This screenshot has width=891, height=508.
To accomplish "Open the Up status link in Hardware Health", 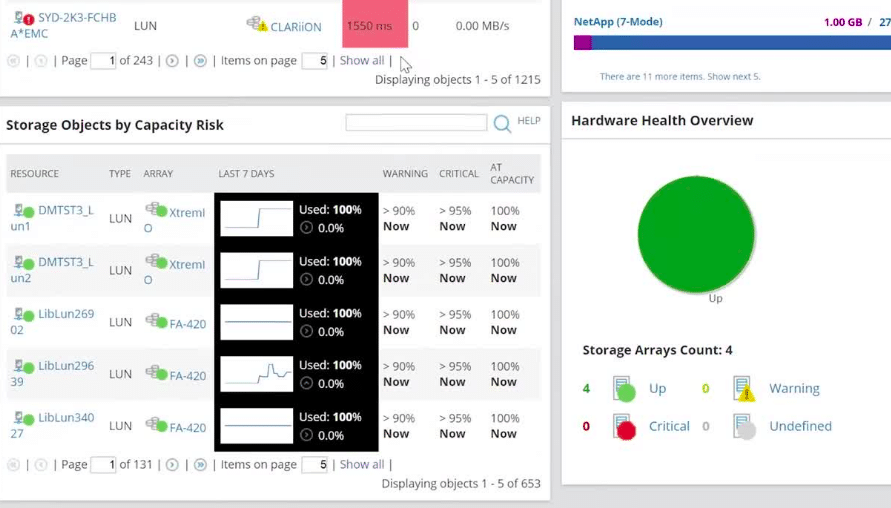I will tap(657, 388).
